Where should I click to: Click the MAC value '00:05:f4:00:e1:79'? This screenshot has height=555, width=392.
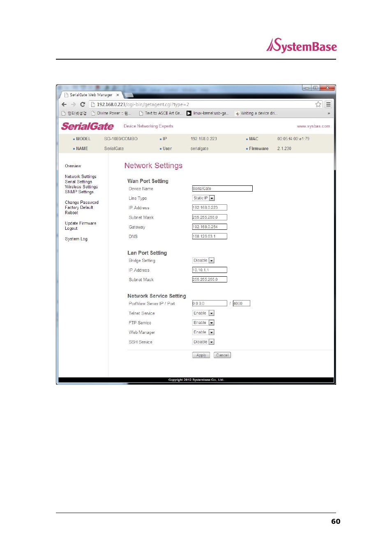(x=293, y=139)
